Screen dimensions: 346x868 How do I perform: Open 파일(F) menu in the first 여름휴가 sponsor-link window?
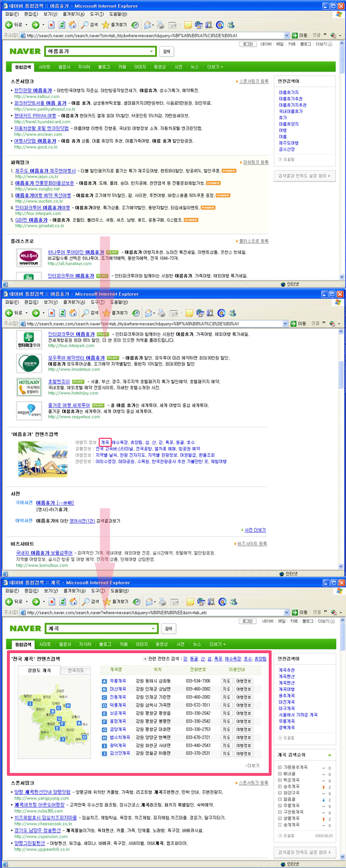[12, 13]
